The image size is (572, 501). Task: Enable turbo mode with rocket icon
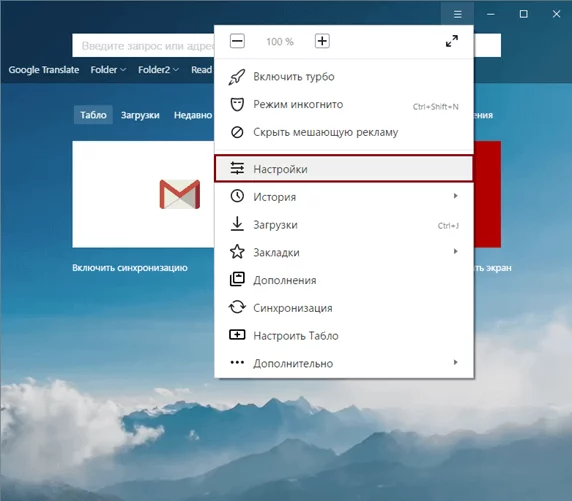point(237,77)
